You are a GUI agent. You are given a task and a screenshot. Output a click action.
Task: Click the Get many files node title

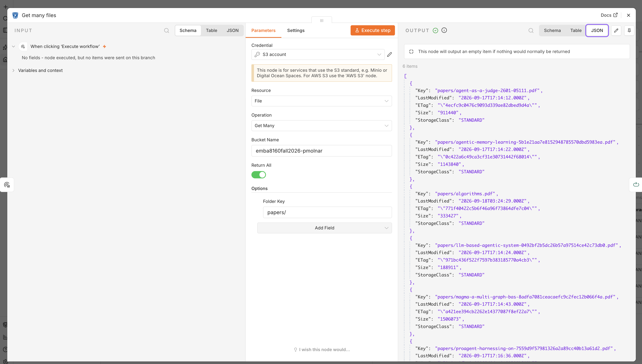pos(39,15)
